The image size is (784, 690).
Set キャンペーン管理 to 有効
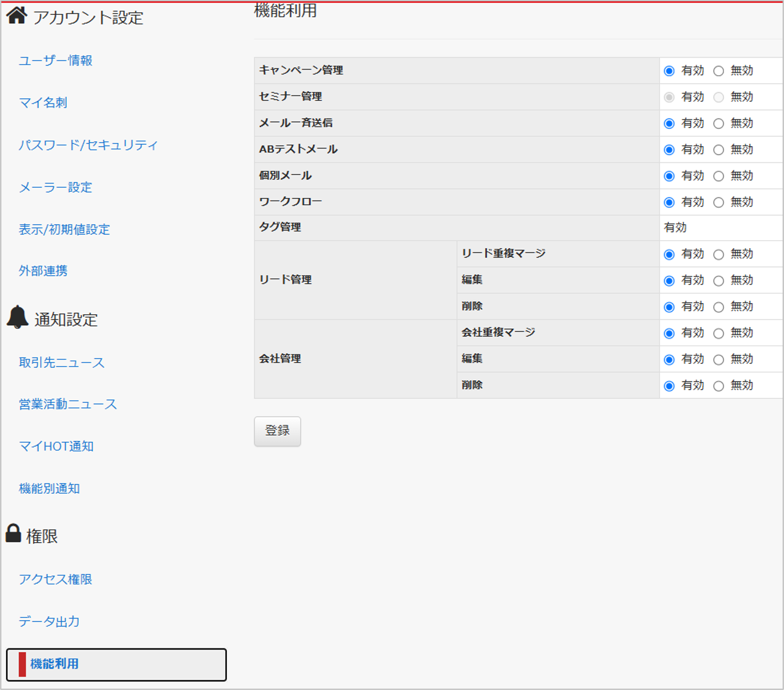click(x=669, y=71)
